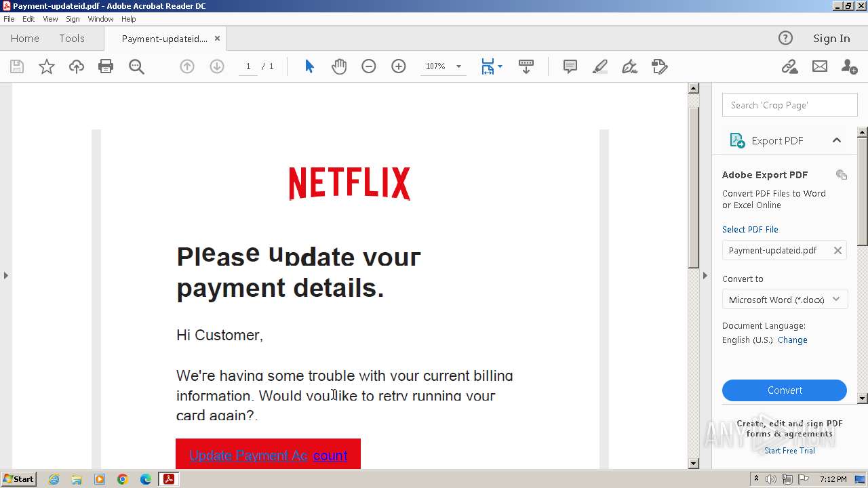This screenshot has height=488, width=868.
Task: Click the add people share icon
Action: click(x=849, y=66)
